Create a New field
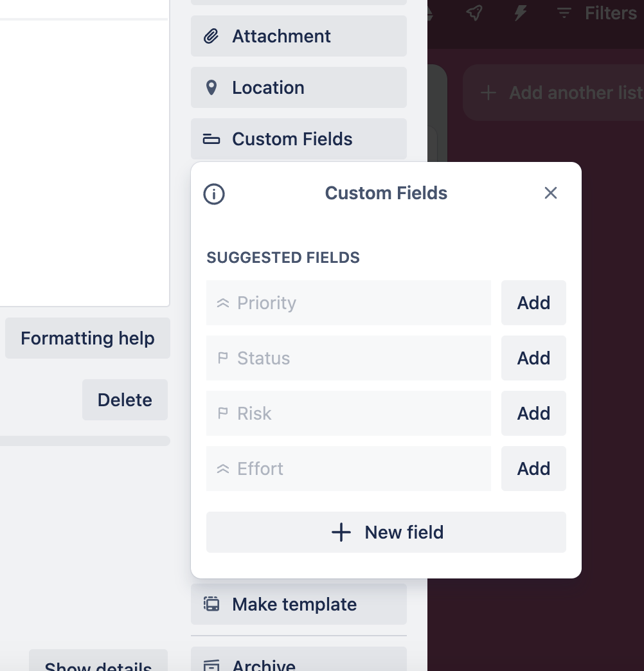 [x=386, y=532]
